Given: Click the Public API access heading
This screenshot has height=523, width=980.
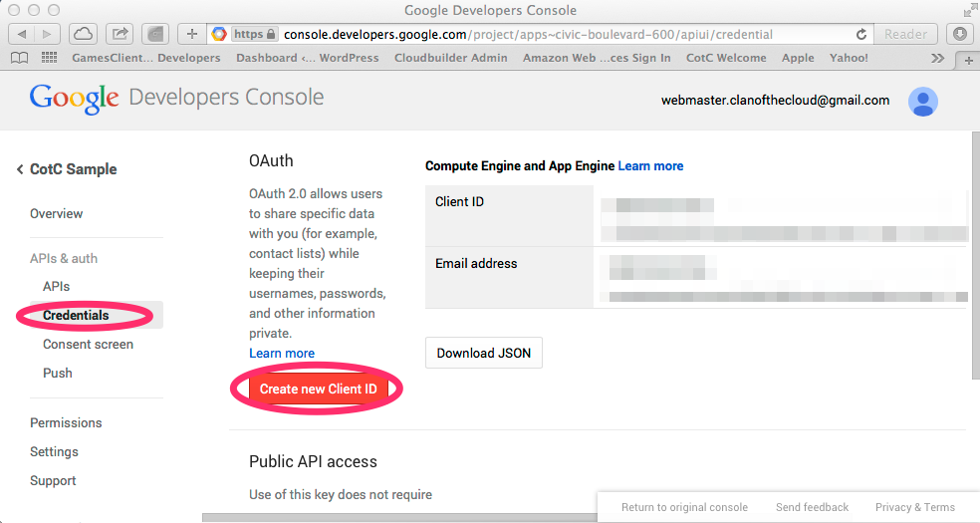Looking at the screenshot, I should pyautogui.click(x=313, y=462).
